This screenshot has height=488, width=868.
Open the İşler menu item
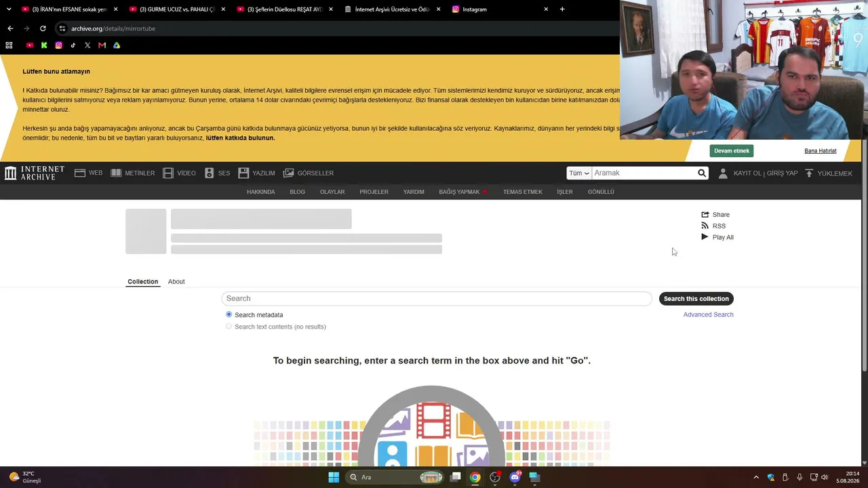(565, 192)
